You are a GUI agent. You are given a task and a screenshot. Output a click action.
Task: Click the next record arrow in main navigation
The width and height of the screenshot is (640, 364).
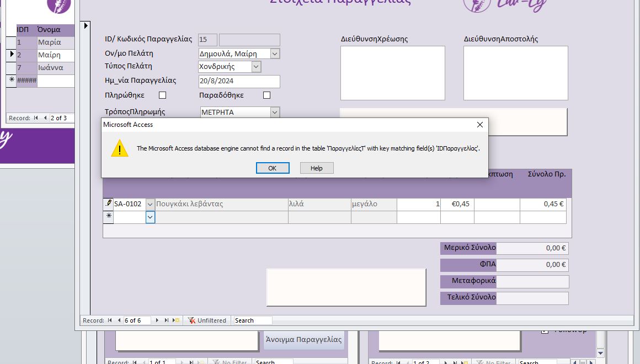click(157, 320)
